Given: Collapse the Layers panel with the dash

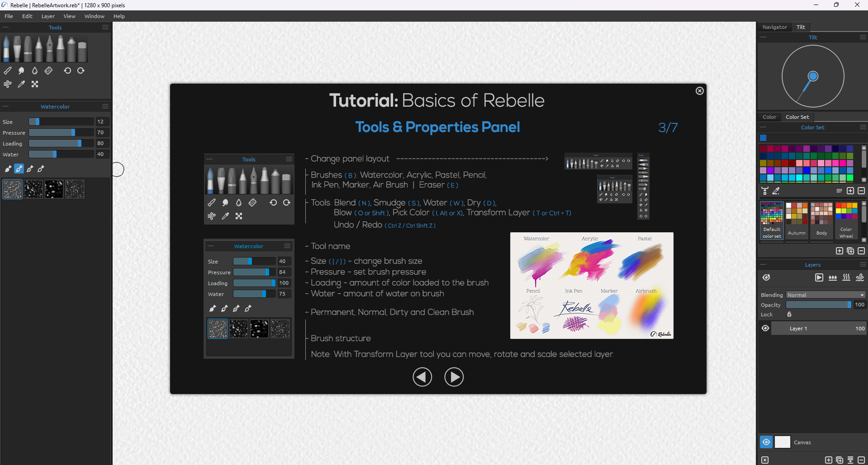Looking at the screenshot, I should [763, 264].
